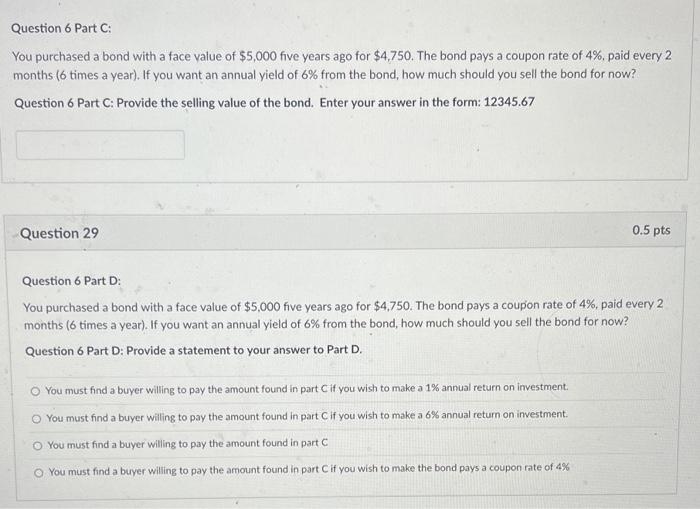This screenshot has width=700, height=509.
Task: Click the bold 'Provide a statement to your answer' prompt
Action: tap(244, 350)
